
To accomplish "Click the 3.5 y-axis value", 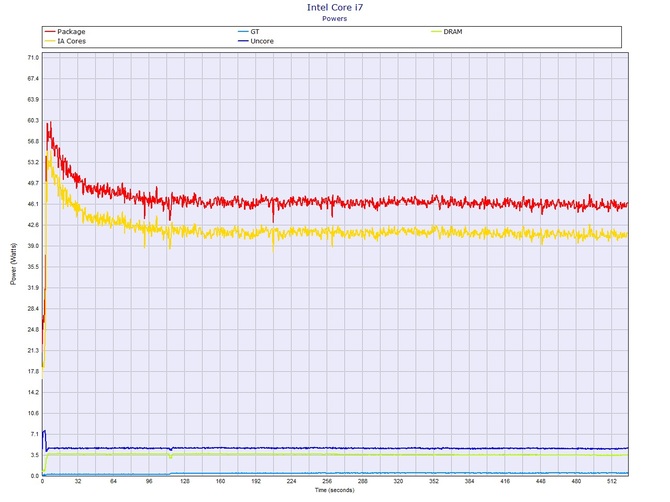I will [35, 455].
